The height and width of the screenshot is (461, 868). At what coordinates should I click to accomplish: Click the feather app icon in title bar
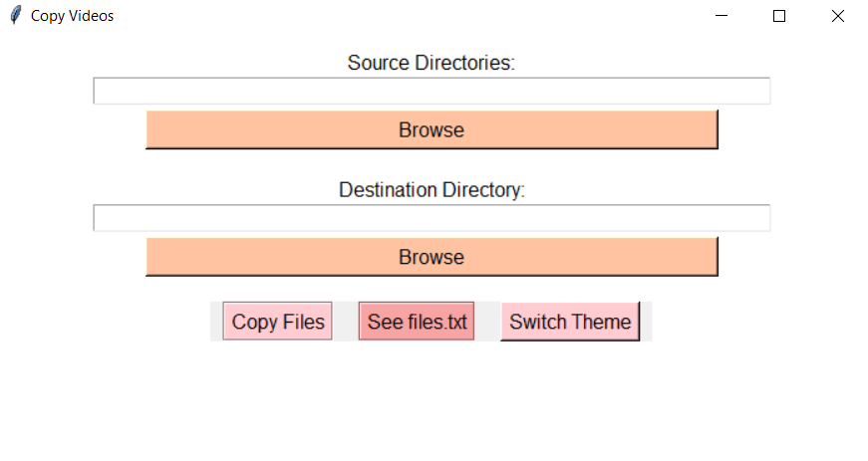15,16
